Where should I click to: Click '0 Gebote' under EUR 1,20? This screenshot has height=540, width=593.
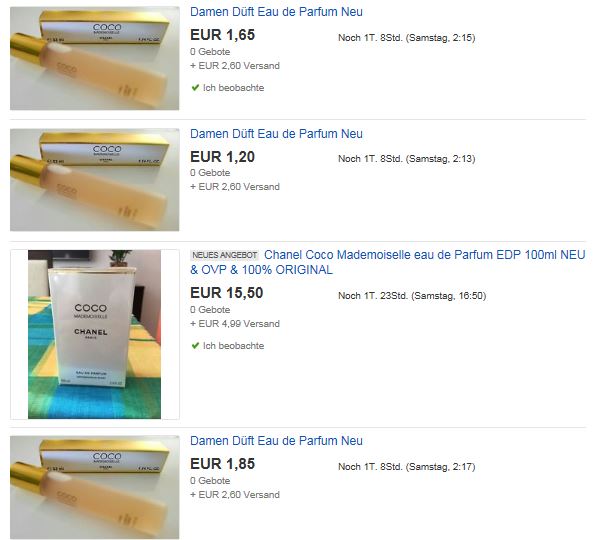point(210,173)
